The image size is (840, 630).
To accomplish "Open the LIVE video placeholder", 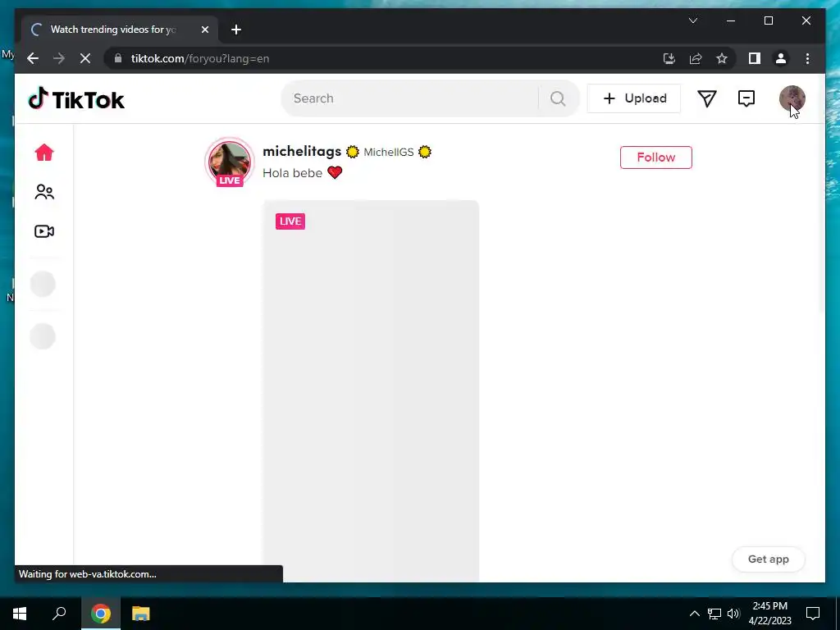I will click(x=371, y=391).
